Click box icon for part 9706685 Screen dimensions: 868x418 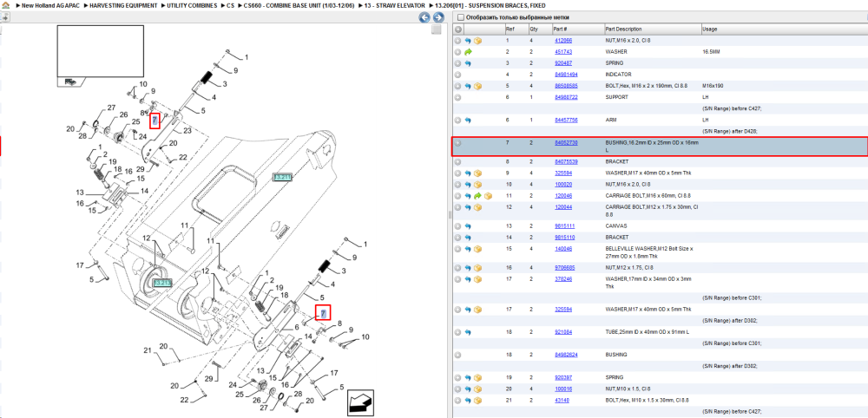click(x=477, y=268)
